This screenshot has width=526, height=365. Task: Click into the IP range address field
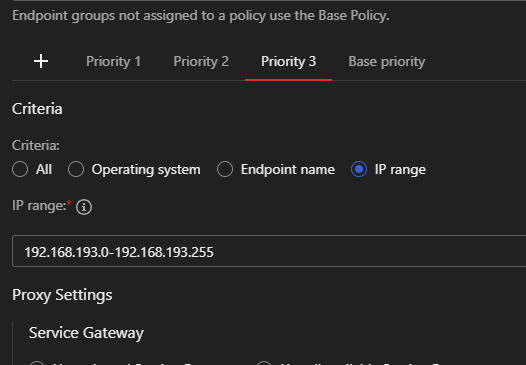point(269,251)
